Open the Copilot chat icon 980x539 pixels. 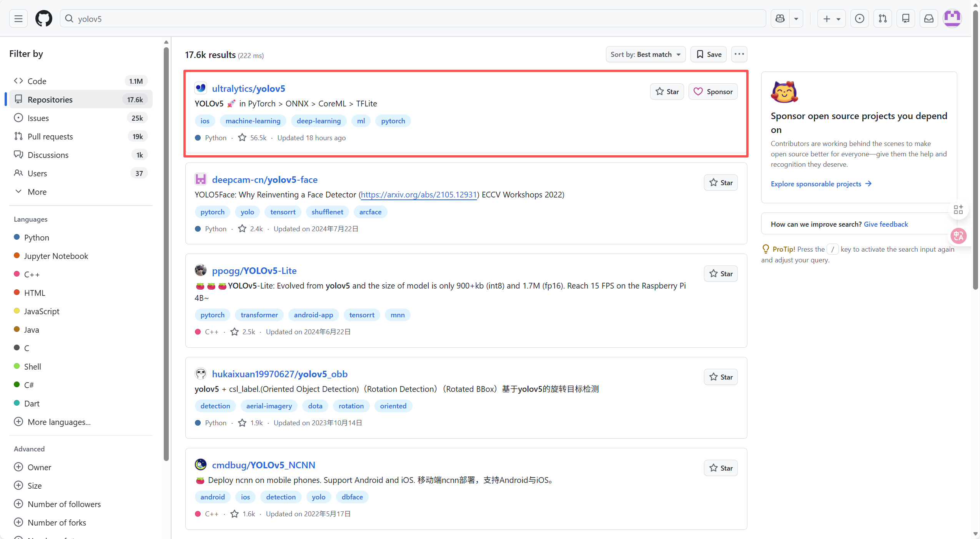780,18
